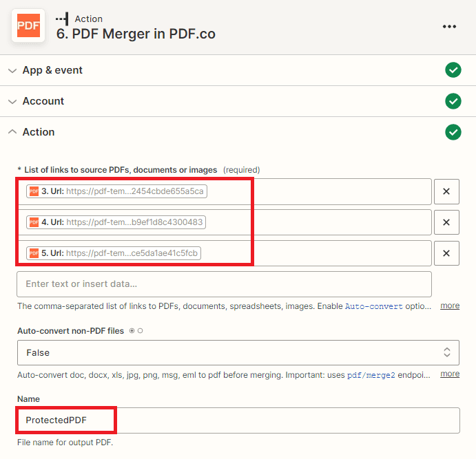Click 'File name for output PDF.' help text
Screen dimensions: 476x459
coord(65,442)
